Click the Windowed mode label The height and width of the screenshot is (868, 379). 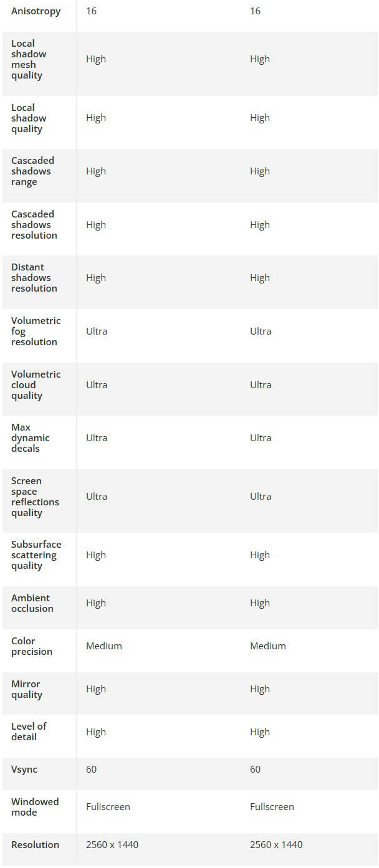click(x=35, y=807)
